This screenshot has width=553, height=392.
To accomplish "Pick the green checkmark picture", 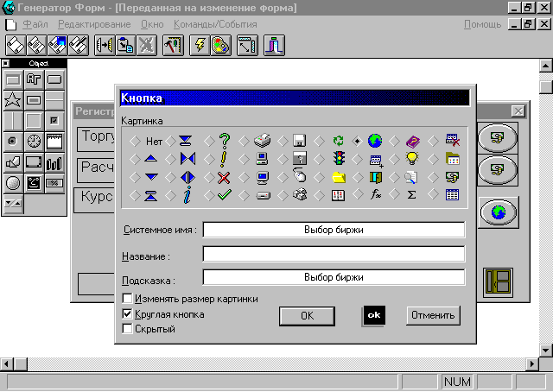I will click(224, 195).
